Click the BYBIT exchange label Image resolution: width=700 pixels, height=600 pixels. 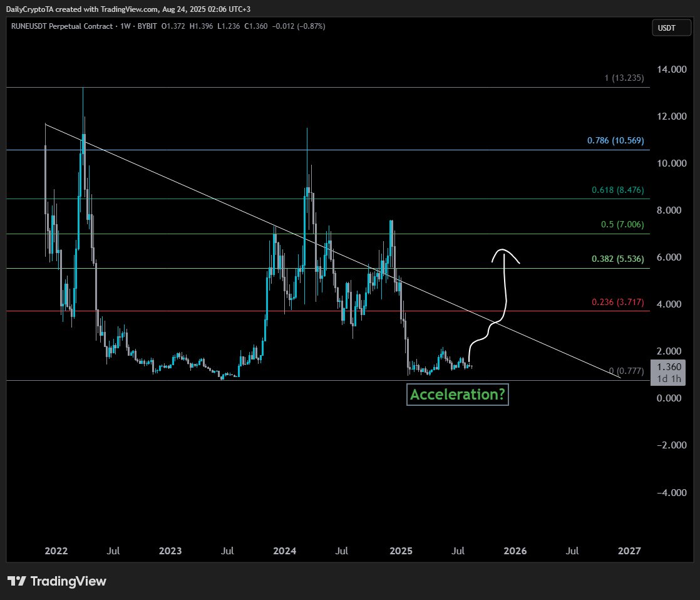pyautogui.click(x=147, y=26)
